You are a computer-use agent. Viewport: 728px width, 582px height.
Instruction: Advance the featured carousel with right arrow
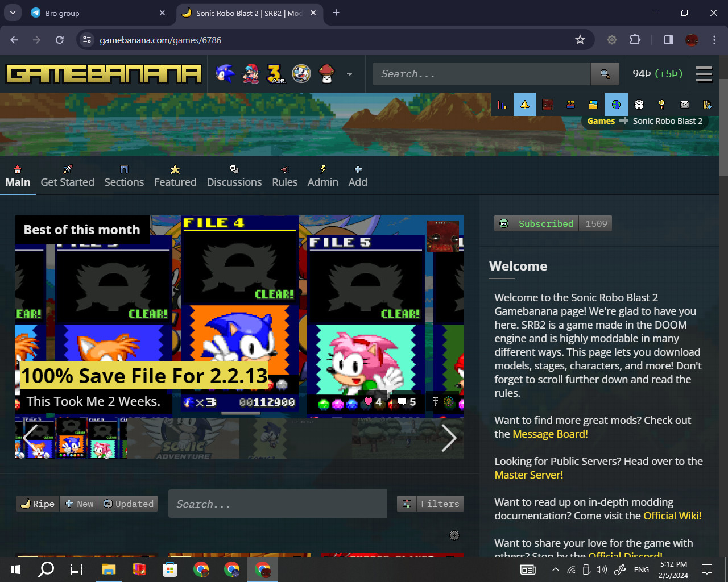[449, 438]
